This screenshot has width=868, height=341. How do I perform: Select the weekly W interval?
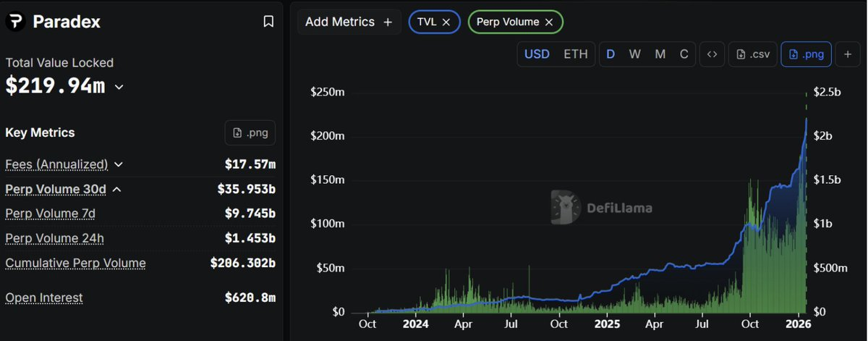(634, 54)
